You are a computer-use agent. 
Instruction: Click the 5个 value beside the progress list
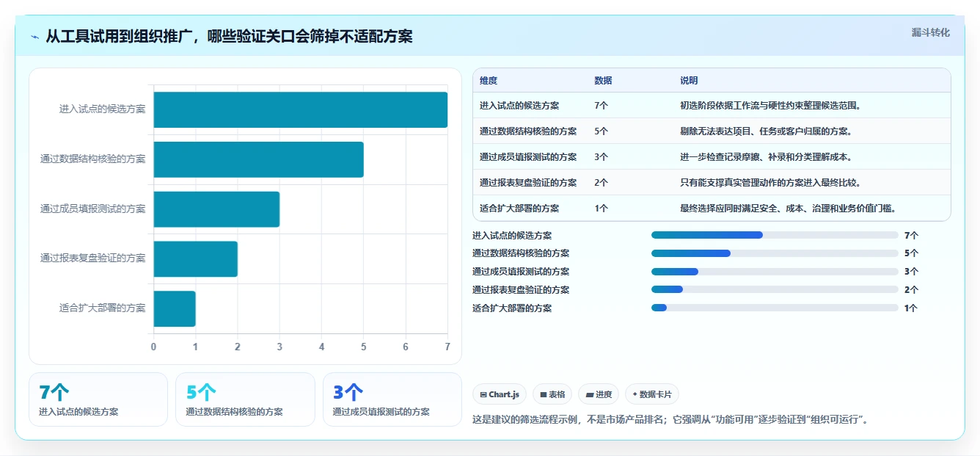click(911, 253)
